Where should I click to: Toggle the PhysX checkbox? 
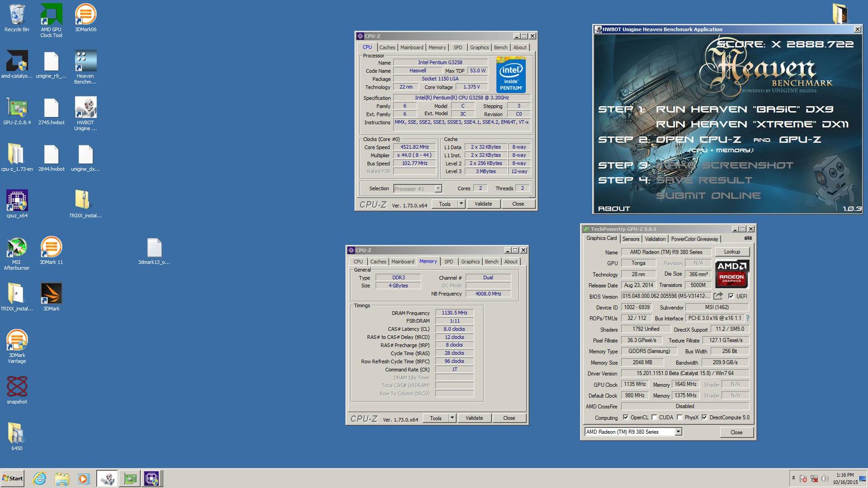(679, 418)
